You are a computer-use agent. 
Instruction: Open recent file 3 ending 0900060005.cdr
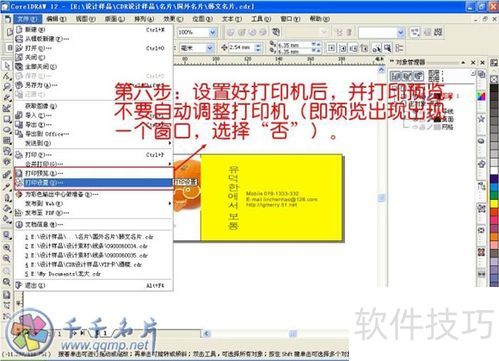[x=93, y=256]
